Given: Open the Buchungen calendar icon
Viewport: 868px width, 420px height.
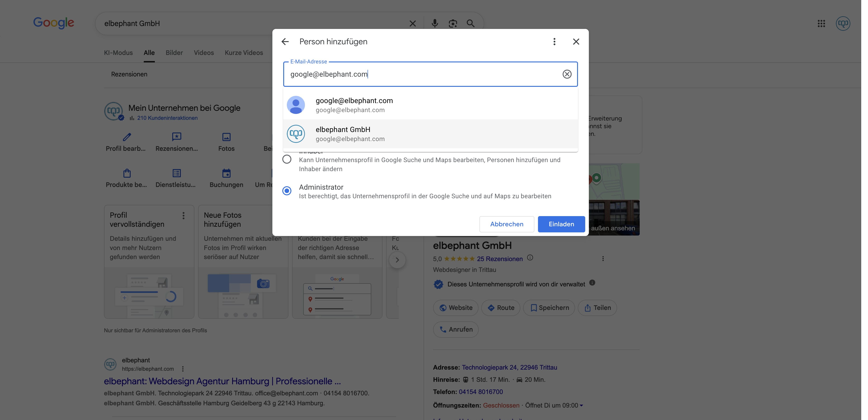Looking at the screenshot, I should 226,173.
